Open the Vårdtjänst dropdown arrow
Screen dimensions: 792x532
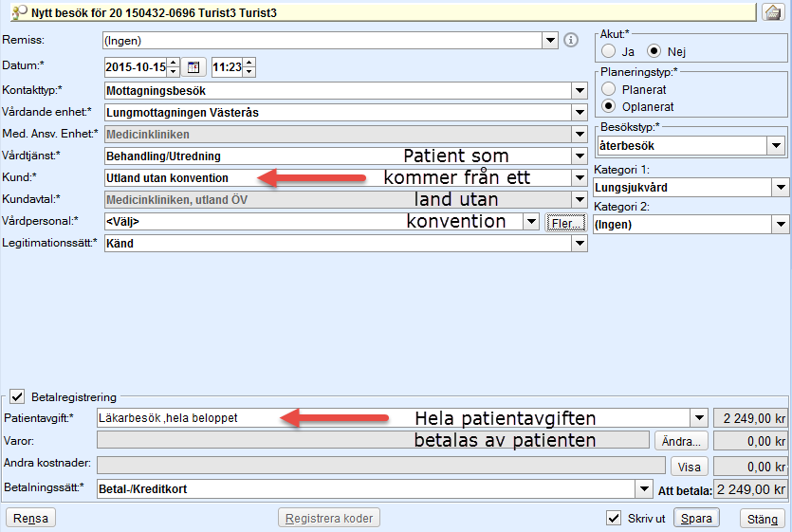(580, 156)
